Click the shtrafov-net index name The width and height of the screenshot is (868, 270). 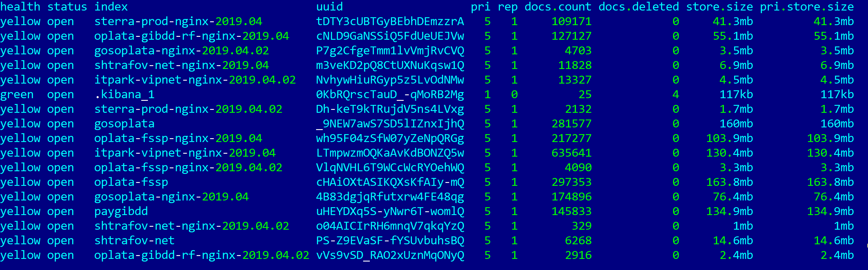coord(134,241)
